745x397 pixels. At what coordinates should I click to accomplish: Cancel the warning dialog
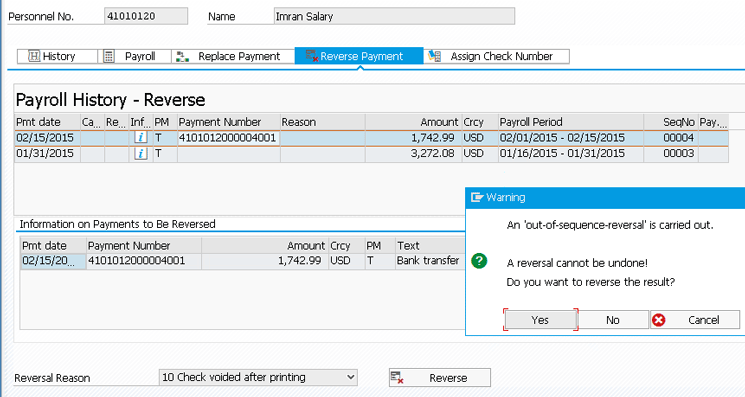695,320
